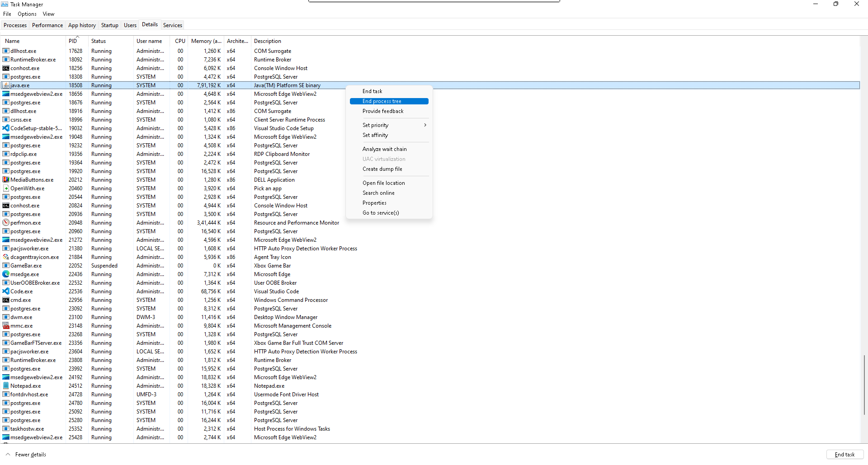Sort processes by PID column header
The height and width of the screenshot is (465, 868).
tap(73, 41)
